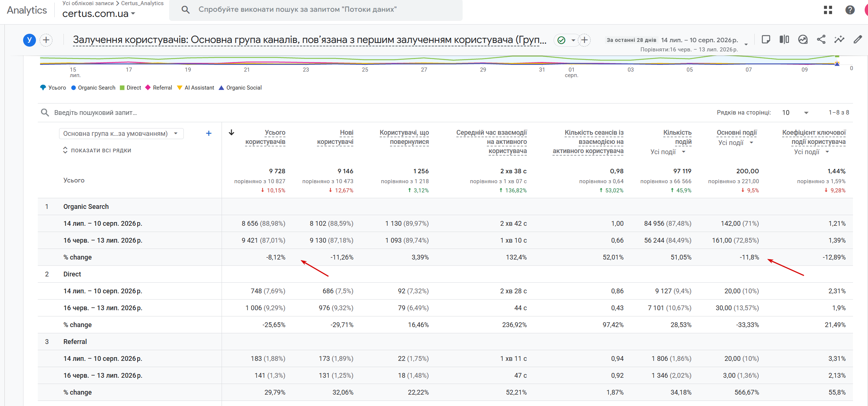The image size is (868, 406).
Task: Open "Усі події" dropdown under Коефіцієнт ключової події
Action: click(x=812, y=152)
